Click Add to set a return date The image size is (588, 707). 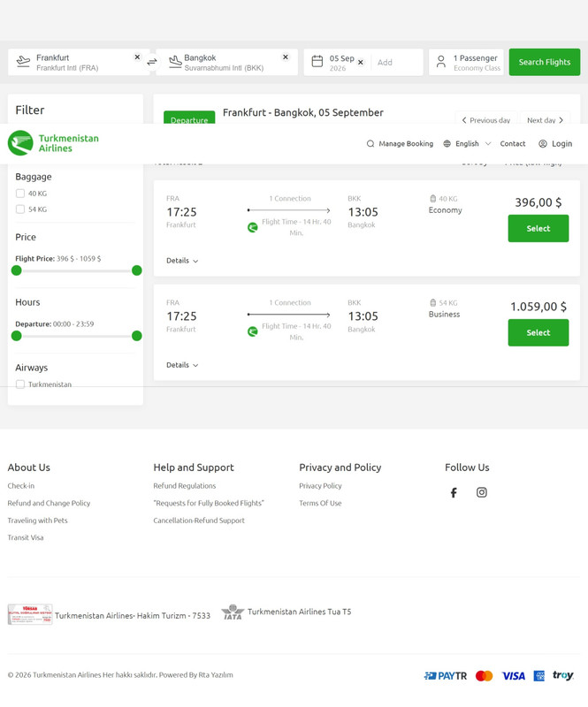tap(385, 63)
